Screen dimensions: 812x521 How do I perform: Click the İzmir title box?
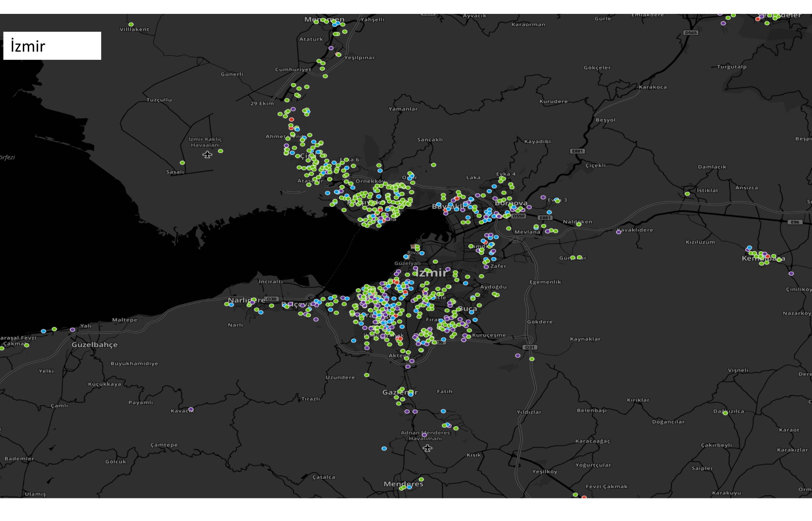point(52,46)
